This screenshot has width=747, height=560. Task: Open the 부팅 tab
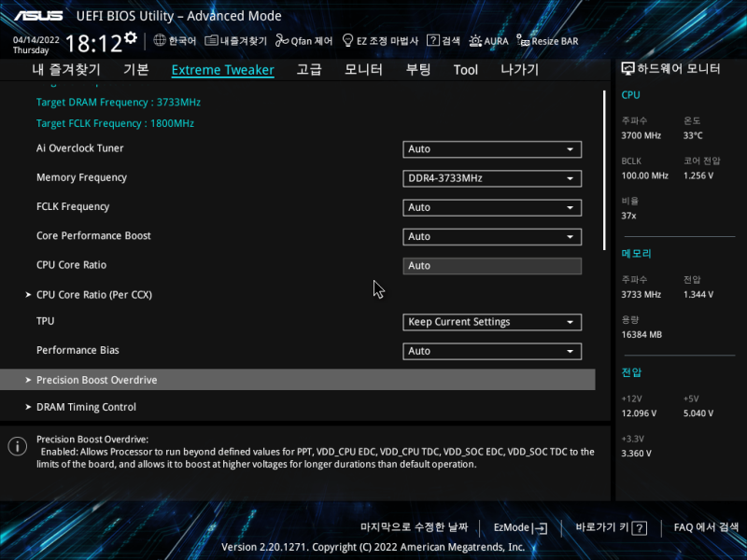(x=418, y=69)
